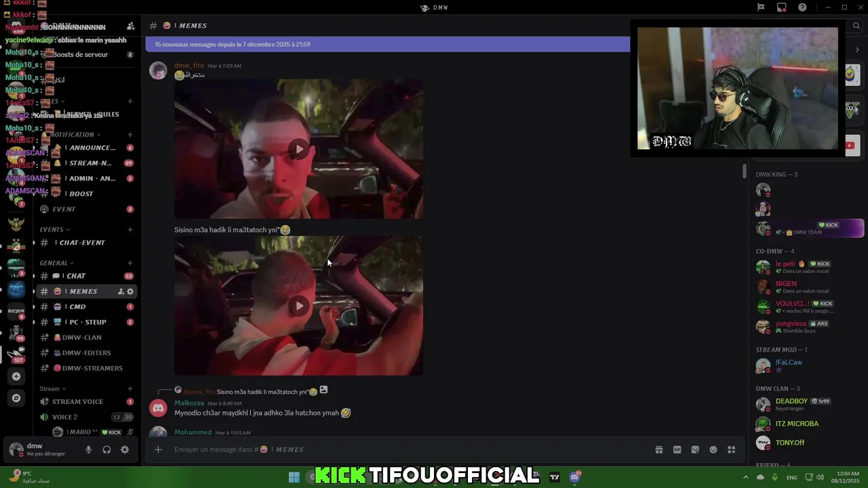Screen dimensions: 868x488
Task: Open server icon with 98 badge
Action: tap(16, 332)
